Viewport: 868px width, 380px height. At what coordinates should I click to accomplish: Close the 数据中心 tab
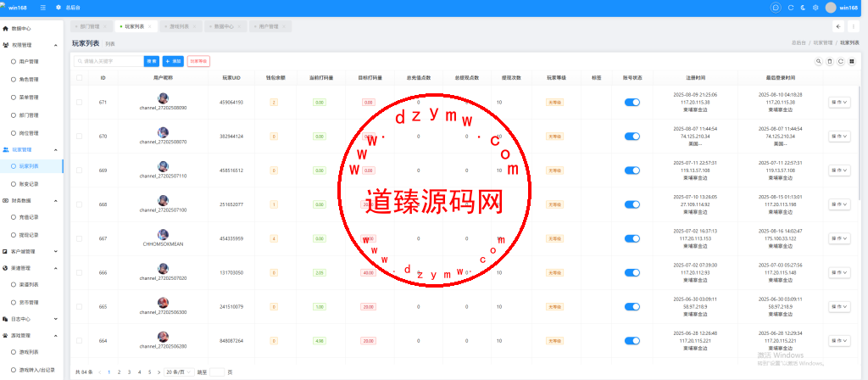(239, 26)
